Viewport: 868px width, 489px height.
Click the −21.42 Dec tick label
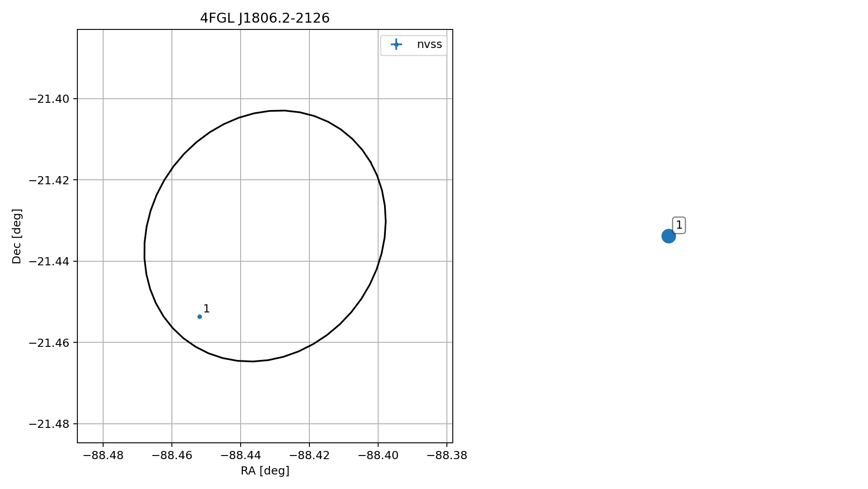(49, 180)
